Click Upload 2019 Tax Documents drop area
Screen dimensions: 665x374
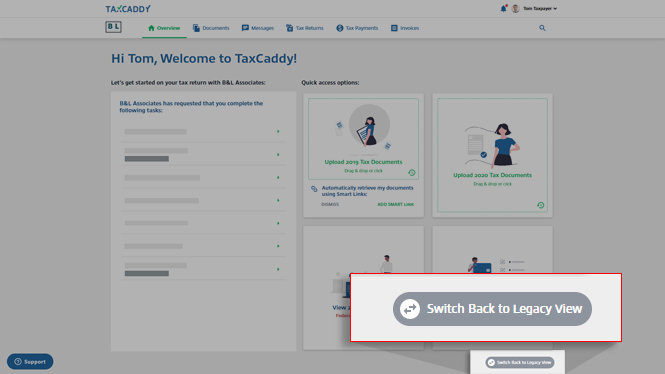tap(363, 139)
